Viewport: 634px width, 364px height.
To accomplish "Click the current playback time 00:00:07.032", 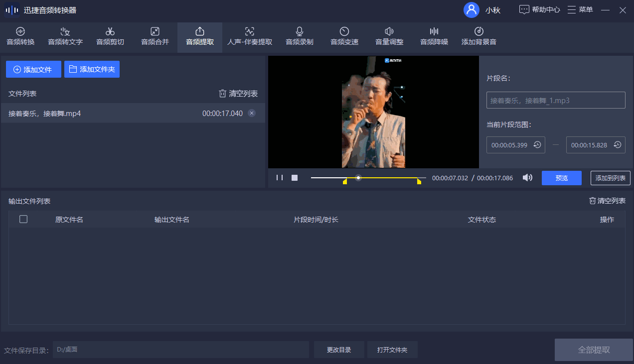I will [450, 178].
